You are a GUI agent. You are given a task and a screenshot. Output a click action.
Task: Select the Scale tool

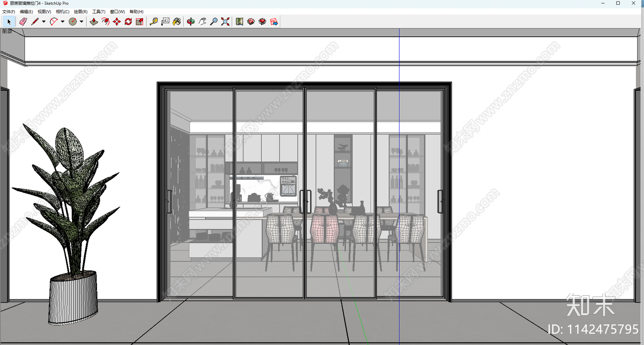pos(140,22)
